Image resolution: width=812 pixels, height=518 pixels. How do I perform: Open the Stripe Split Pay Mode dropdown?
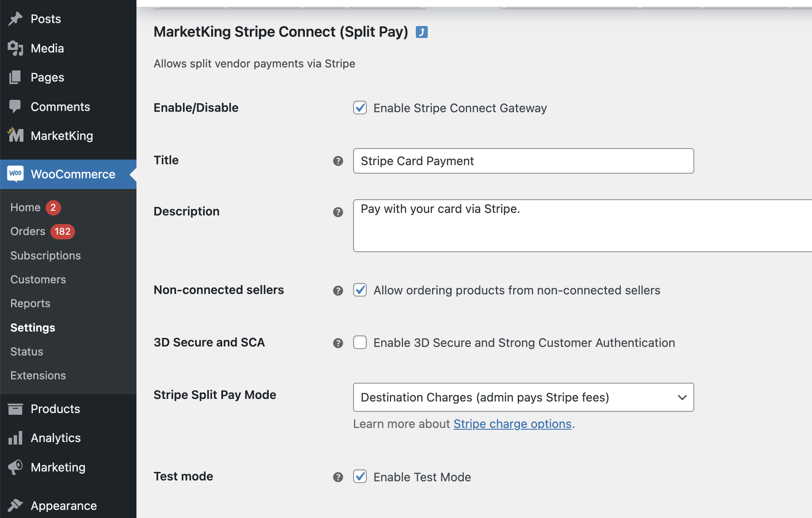click(x=523, y=397)
